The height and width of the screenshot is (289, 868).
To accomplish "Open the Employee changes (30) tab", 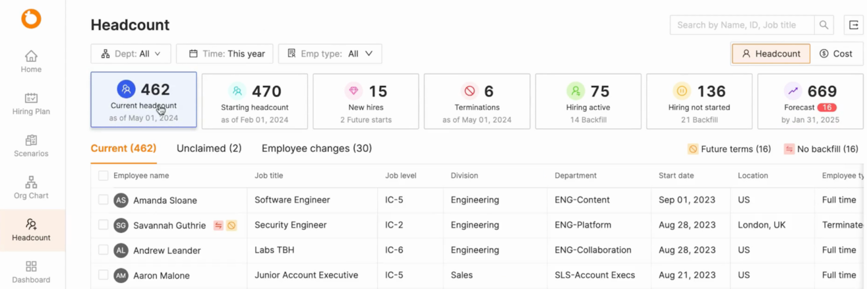I will (316, 148).
